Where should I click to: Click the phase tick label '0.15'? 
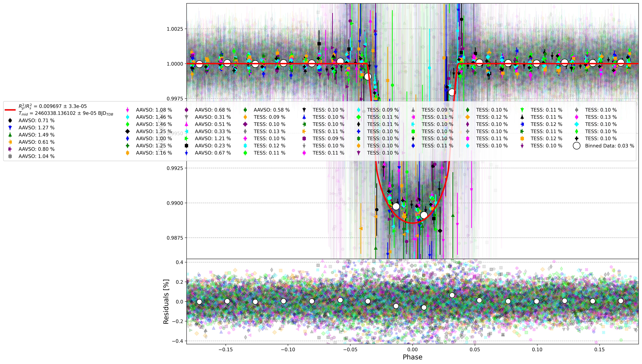click(x=599, y=350)
